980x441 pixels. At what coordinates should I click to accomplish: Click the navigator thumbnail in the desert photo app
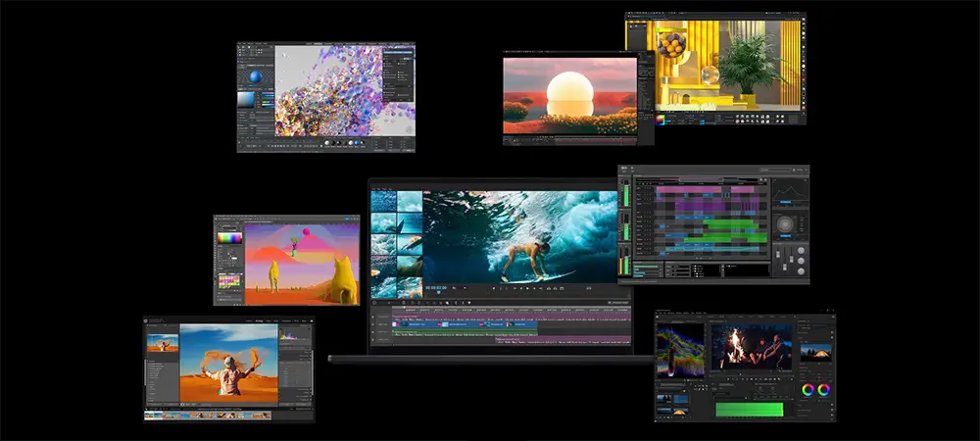point(163,343)
